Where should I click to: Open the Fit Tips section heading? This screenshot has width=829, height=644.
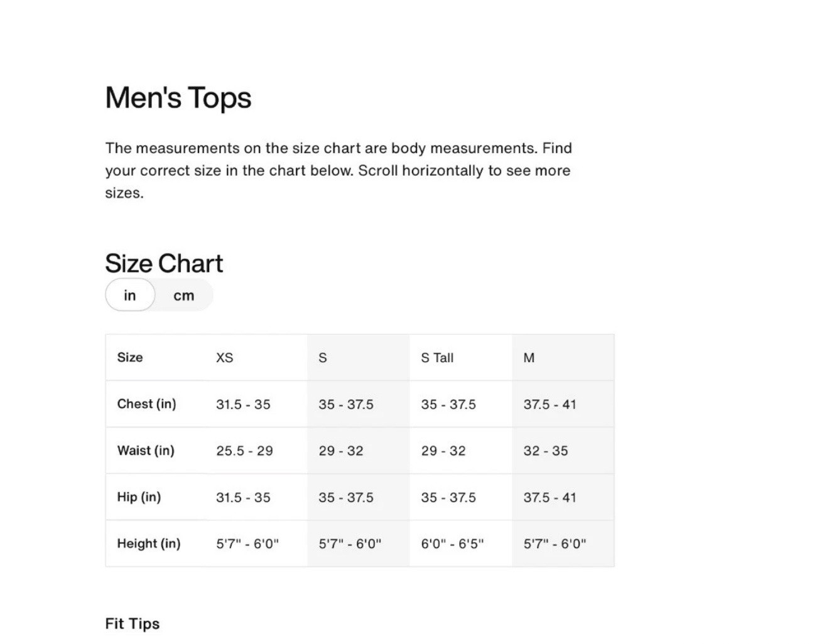point(133,624)
